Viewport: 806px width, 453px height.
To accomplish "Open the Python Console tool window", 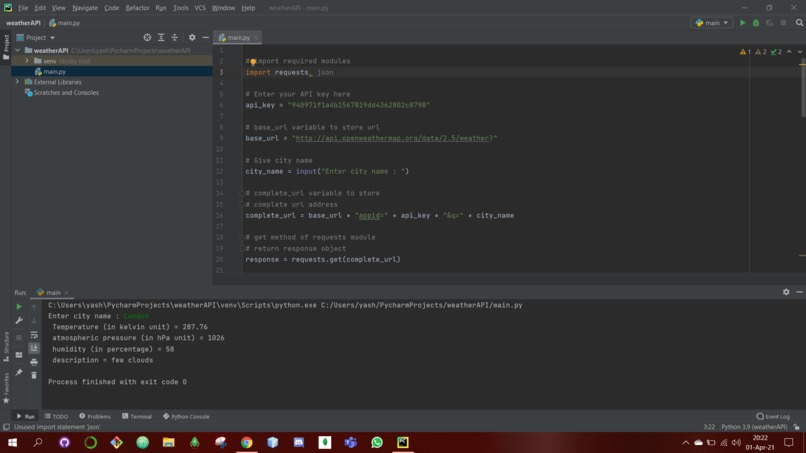I will [186, 416].
